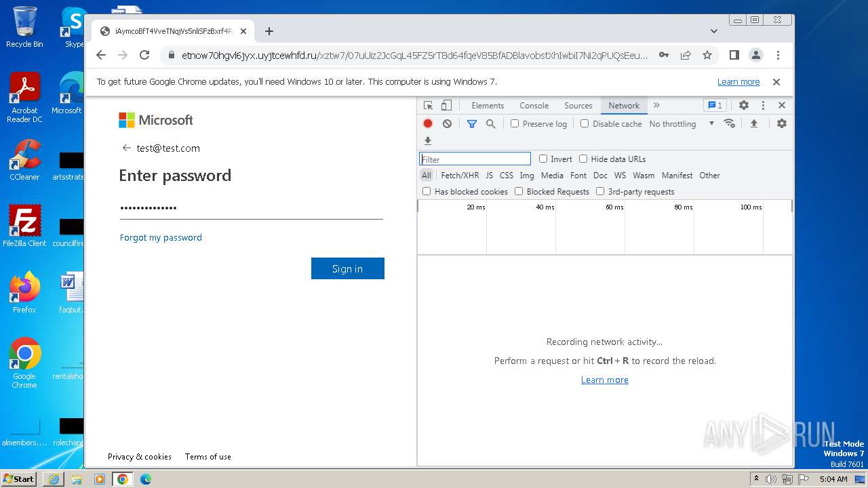Open the Terms of use link

(208, 457)
